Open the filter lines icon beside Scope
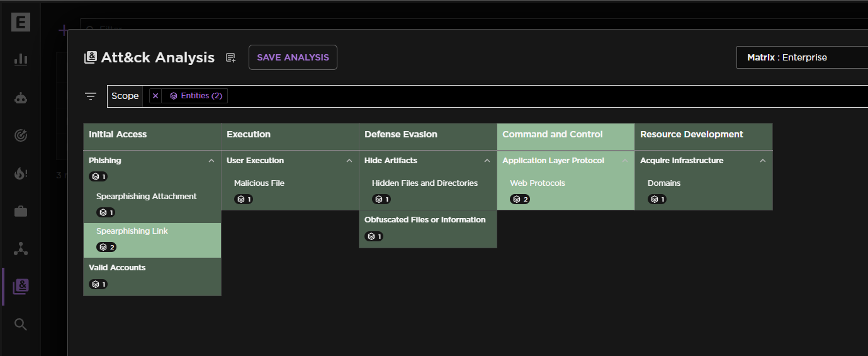 [x=91, y=96]
